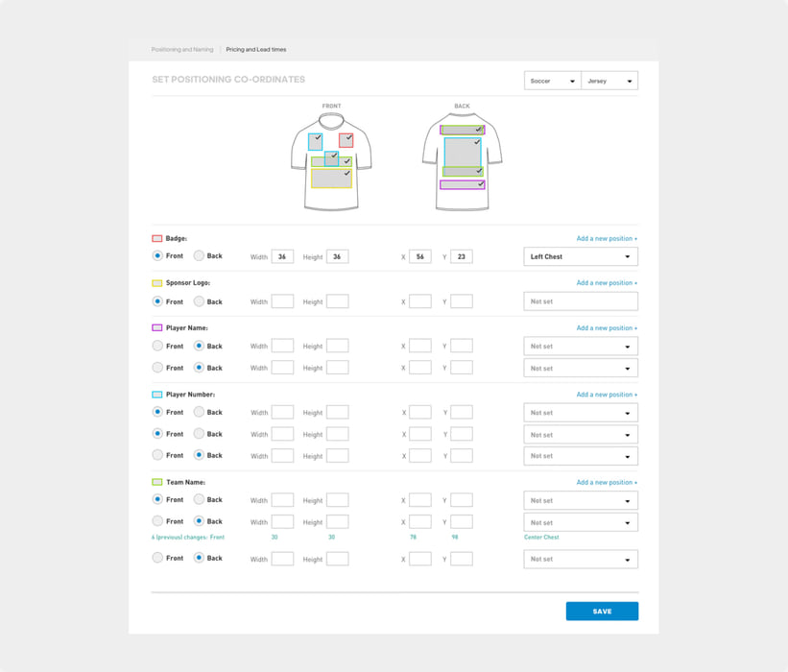
Task: Click the yellow Sponsor Logo legend icon
Action: coord(156,283)
